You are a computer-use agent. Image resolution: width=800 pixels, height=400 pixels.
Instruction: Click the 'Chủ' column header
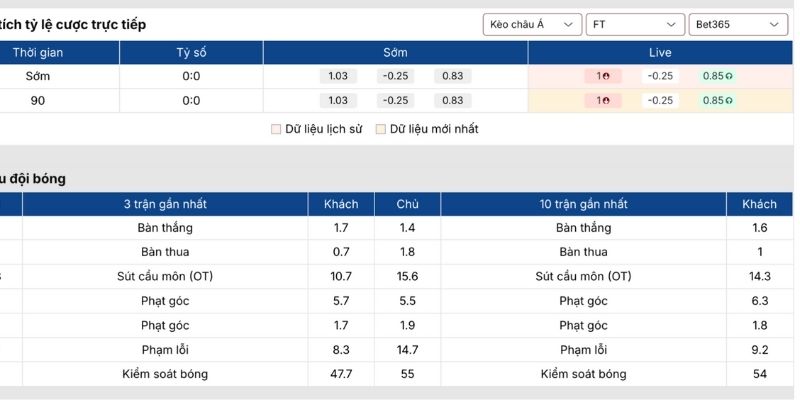tap(407, 204)
